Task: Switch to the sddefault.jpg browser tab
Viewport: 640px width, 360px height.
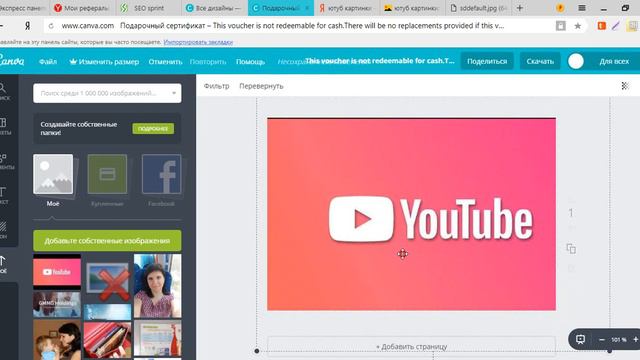Action: point(479,8)
